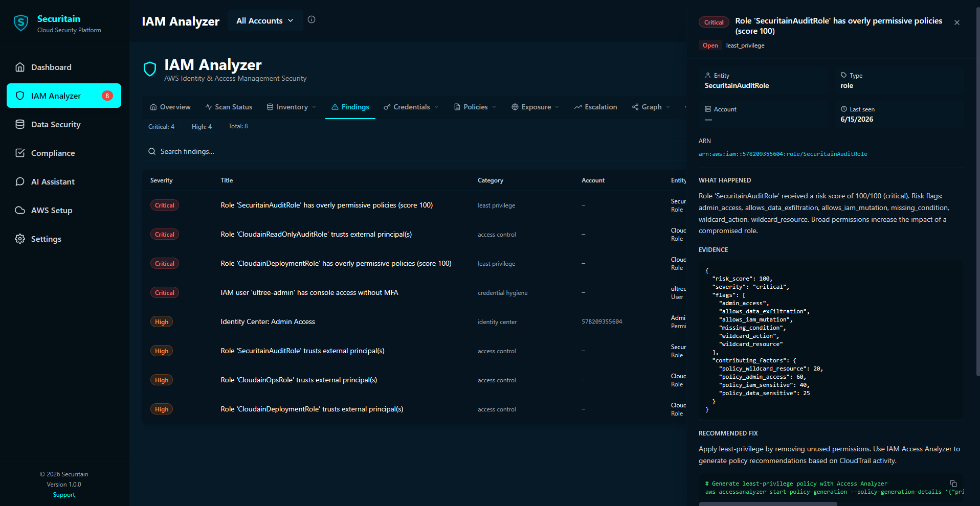
Task: Open Data Security in the sidebar
Action: tap(64, 124)
